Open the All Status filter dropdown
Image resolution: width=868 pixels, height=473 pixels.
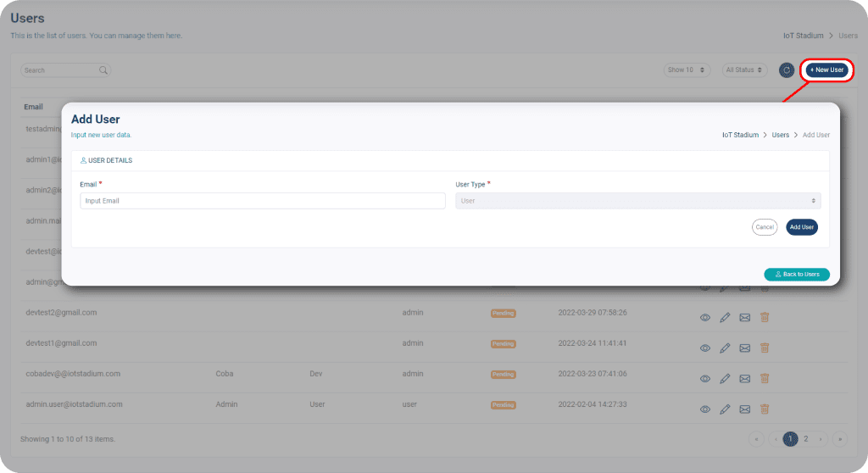[745, 70]
